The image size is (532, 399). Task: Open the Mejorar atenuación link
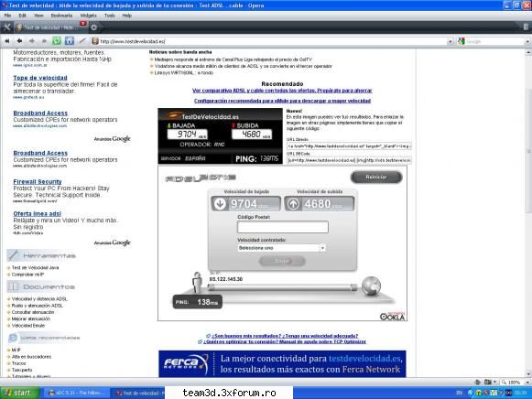pos(31,319)
